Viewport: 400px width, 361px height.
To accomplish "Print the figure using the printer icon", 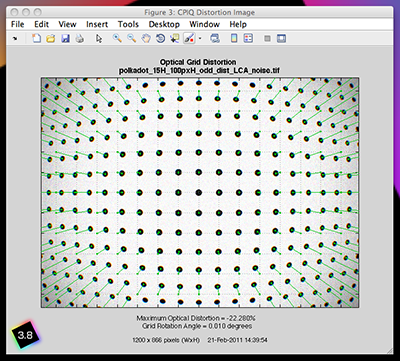I will click(79, 39).
